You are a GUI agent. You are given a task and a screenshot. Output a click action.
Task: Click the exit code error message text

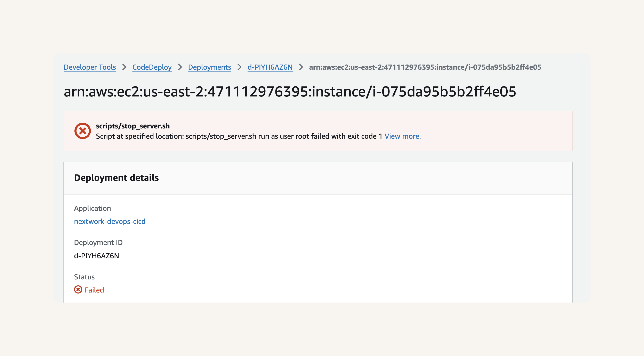pyautogui.click(x=239, y=136)
